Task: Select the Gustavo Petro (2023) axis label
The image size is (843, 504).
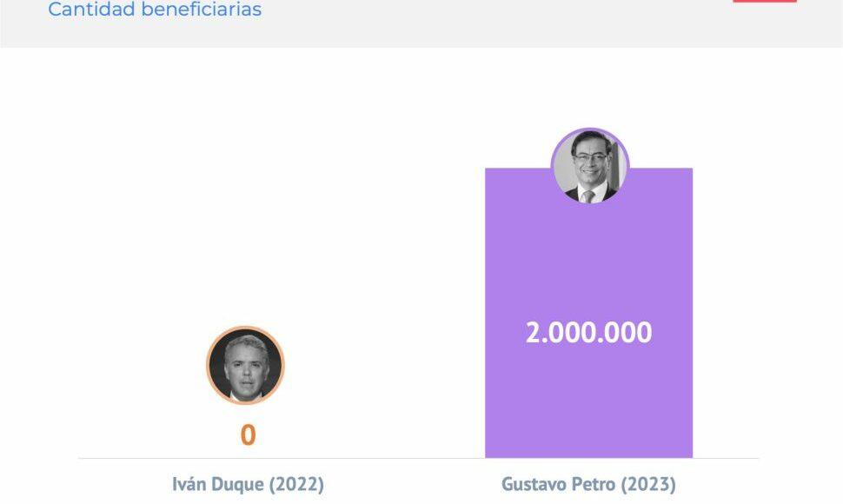Action: pos(588,484)
